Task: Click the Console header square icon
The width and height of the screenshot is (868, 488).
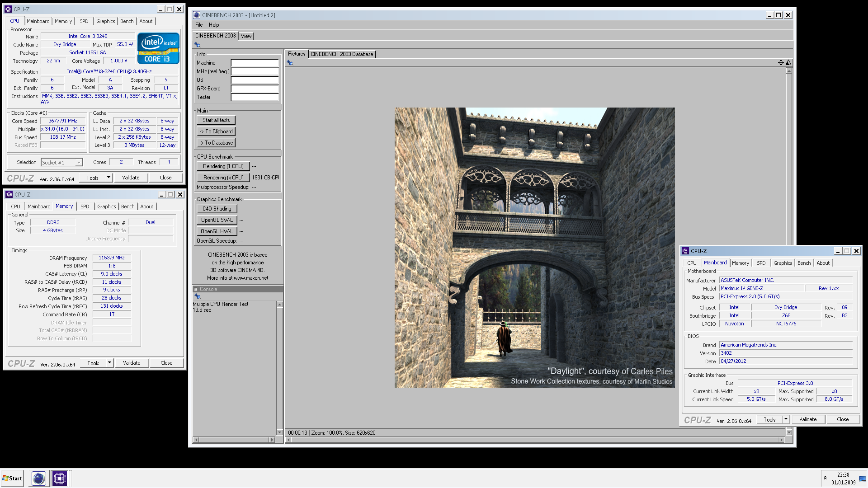Action: [196, 289]
